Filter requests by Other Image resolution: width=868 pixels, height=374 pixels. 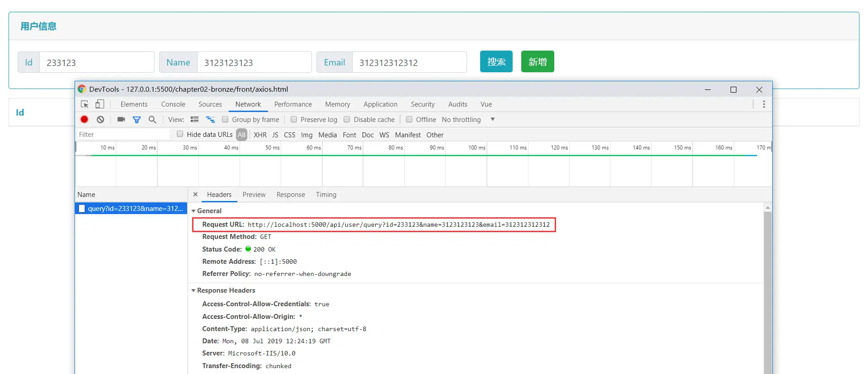click(x=435, y=135)
